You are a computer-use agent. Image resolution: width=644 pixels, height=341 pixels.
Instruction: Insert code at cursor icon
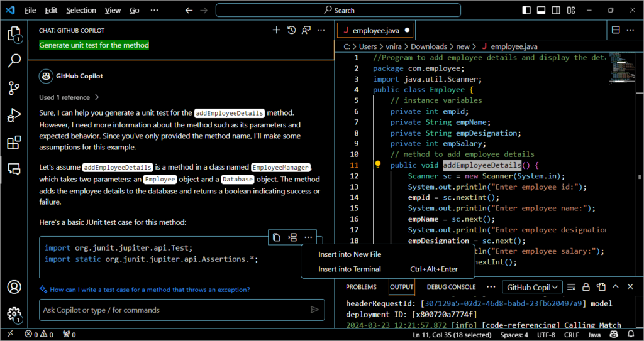[292, 237]
